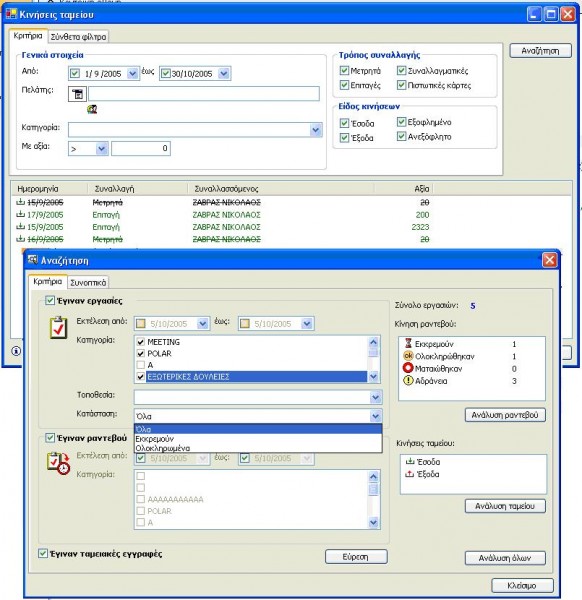
Task: Open the Με αξία operator dropdown
Action: click(101, 148)
